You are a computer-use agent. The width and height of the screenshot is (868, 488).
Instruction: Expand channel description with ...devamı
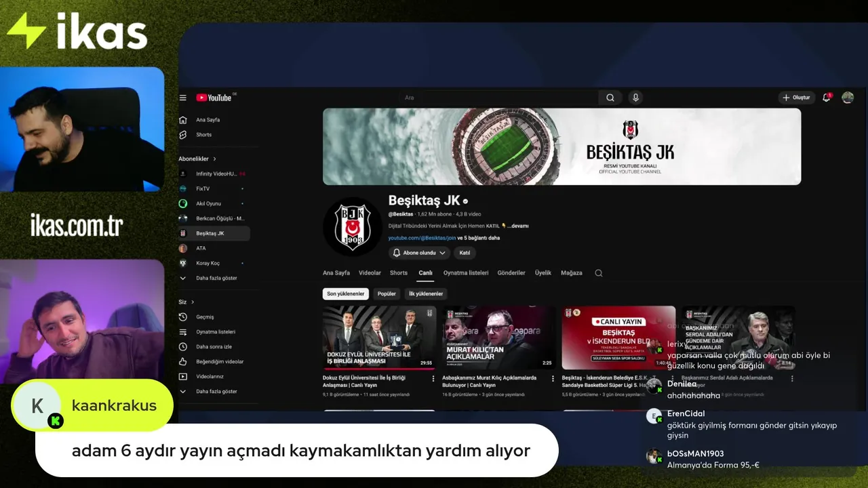[518, 226]
